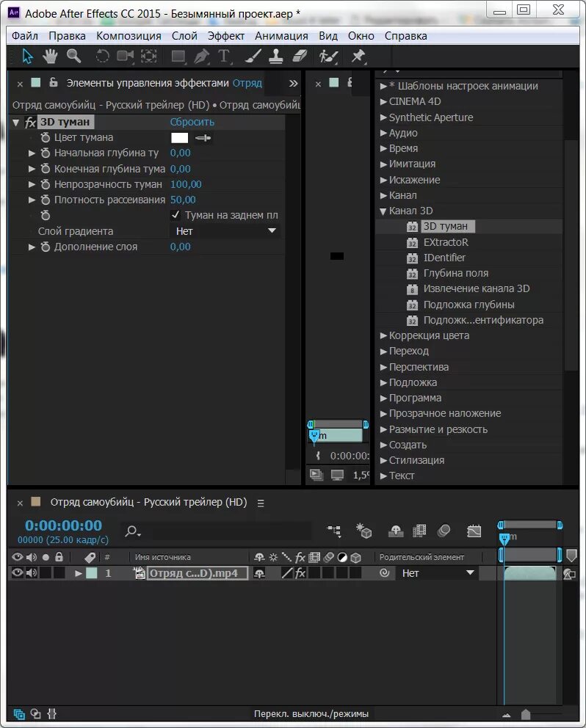Click the timeline search magnifier icon

(132, 531)
